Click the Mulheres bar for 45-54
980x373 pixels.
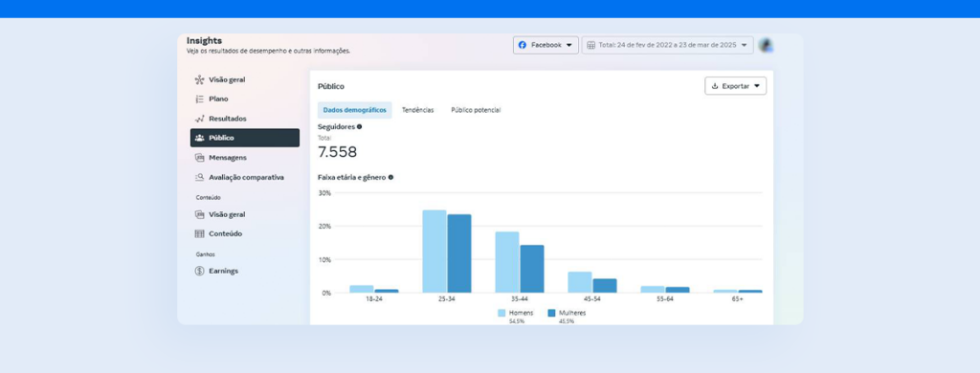point(605,286)
